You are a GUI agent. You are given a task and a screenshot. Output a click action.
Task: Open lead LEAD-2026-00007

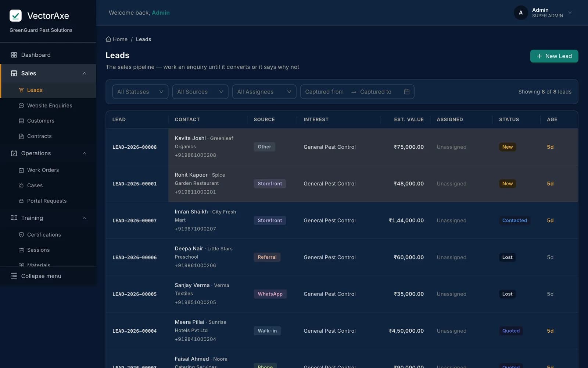(x=135, y=221)
